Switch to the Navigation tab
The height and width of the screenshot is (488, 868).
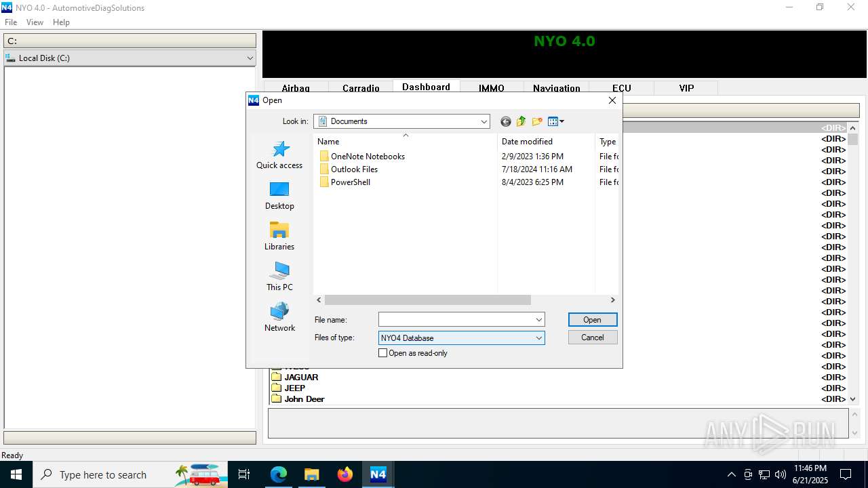[557, 88]
